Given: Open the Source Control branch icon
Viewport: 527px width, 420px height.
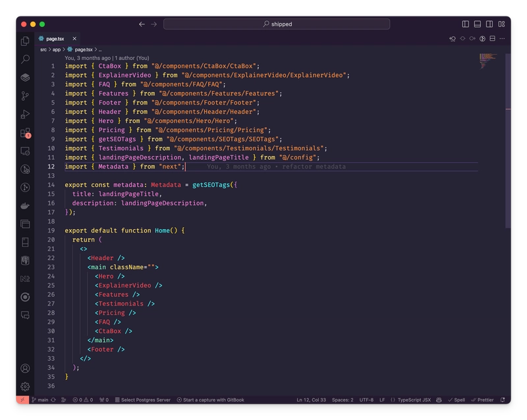Looking at the screenshot, I should tap(25, 96).
